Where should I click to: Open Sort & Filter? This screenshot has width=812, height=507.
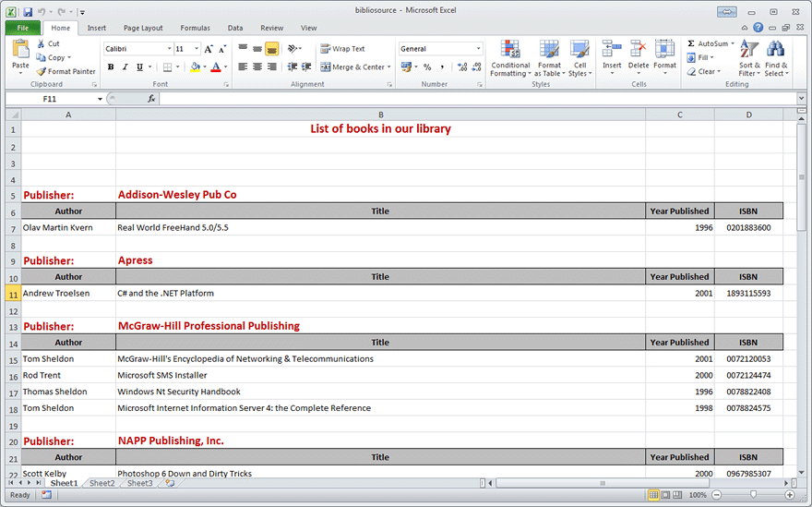coord(749,58)
